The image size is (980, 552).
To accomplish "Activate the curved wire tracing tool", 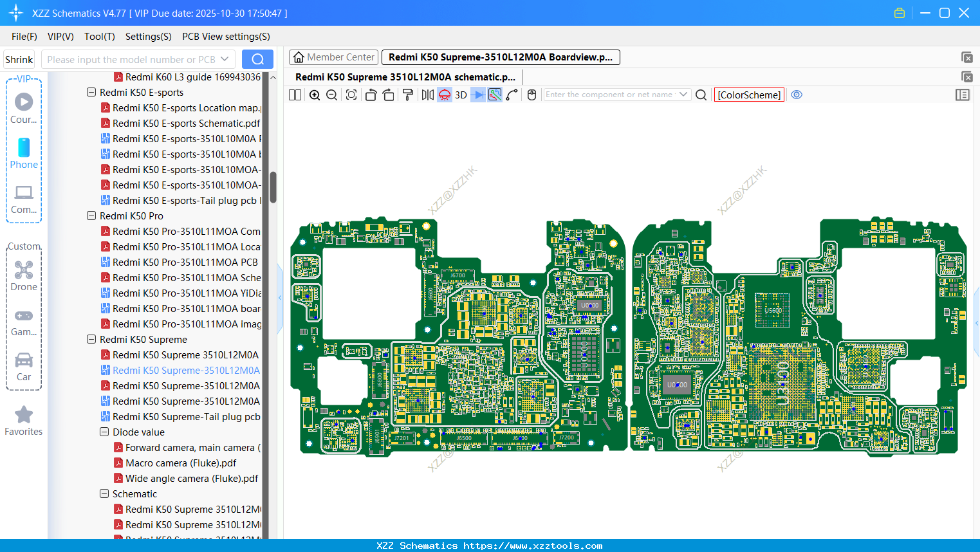I will click(513, 95).
